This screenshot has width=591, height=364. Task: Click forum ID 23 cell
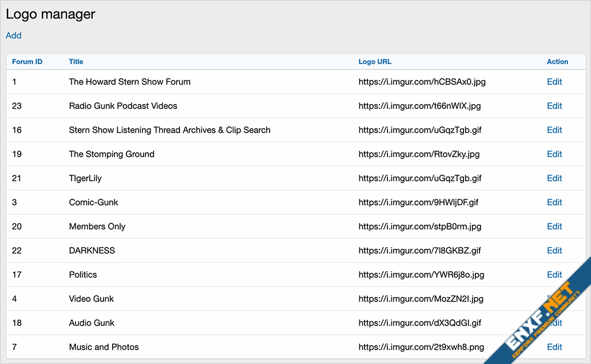[17, 106]
